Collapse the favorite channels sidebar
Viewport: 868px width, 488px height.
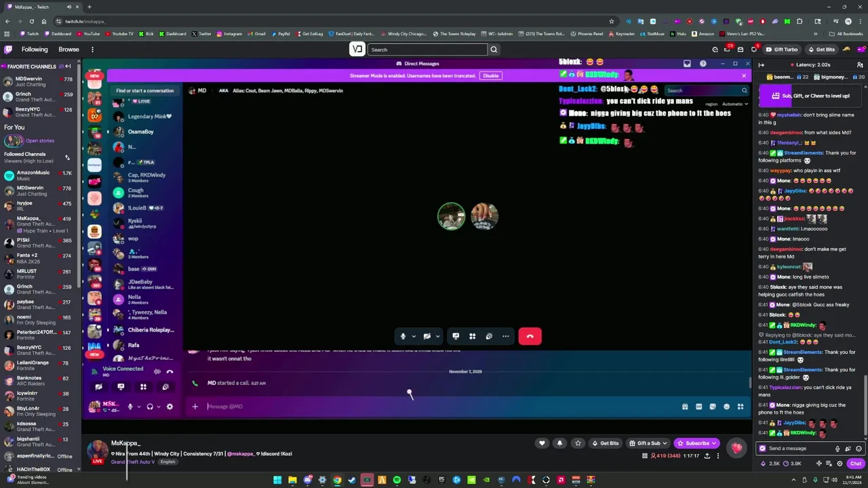click(x=68, y=66)
